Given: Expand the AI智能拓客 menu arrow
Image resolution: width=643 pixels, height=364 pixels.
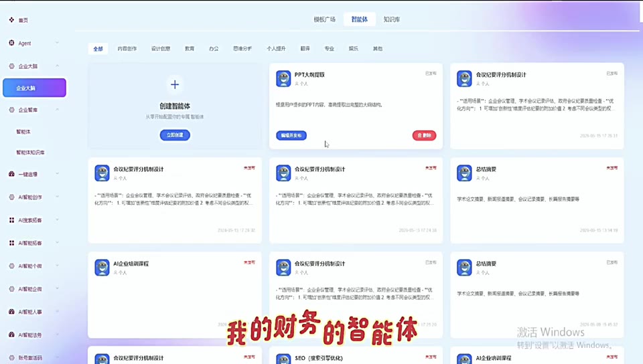Looking at the screenshot, I should tap(57, 242).
